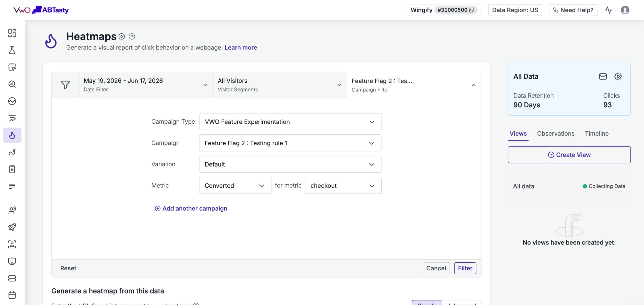
Task: Switch to the Observations tab
Action: (x=556, y=134)
